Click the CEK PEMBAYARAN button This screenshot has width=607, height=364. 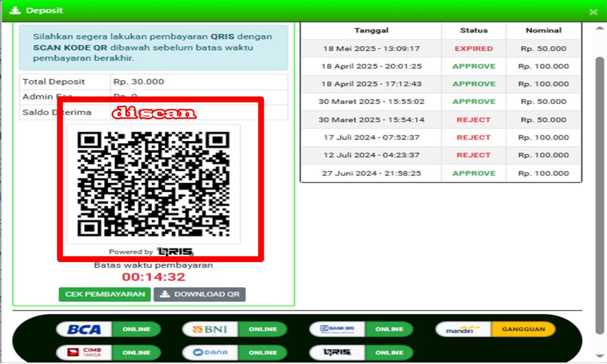105,294
